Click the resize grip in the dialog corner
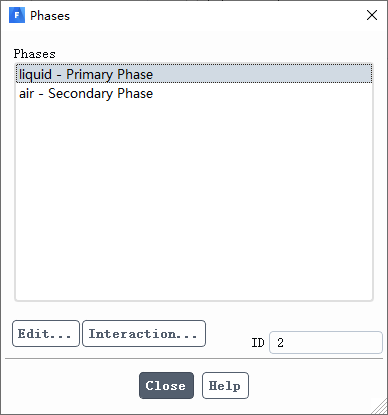This screenshot has height=415, width=388. click(380, 407)
